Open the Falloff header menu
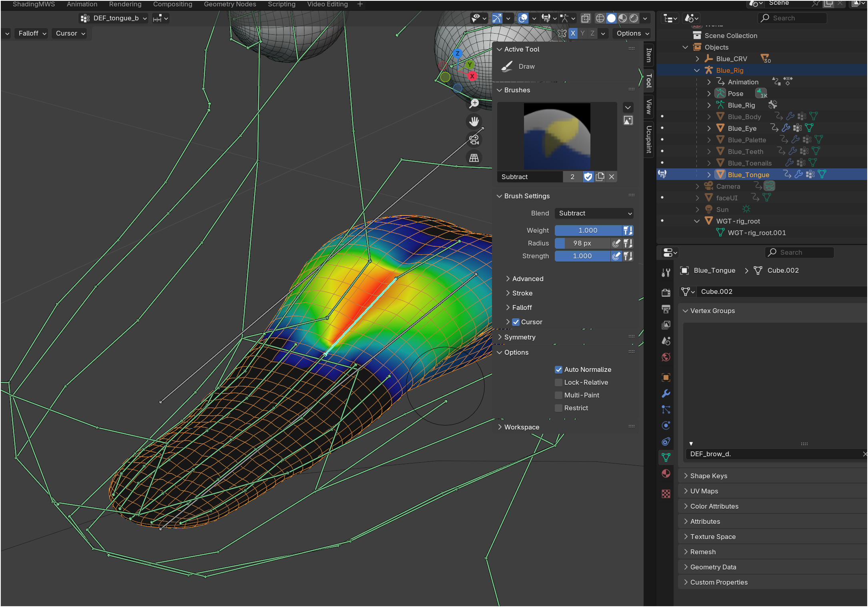This screenshot has height=607, width=868. point(32,33)
